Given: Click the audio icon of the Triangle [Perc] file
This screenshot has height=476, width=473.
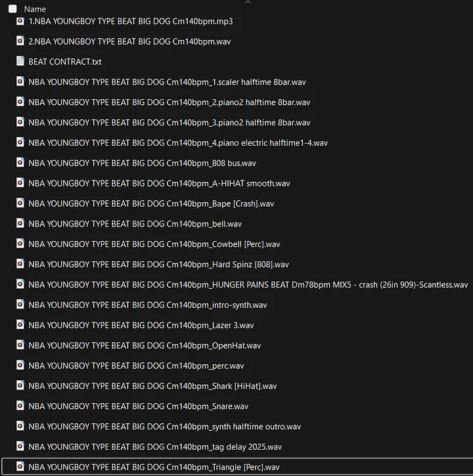Looking at the screenshot, I should pyautogui.click(x=20, y=467).
